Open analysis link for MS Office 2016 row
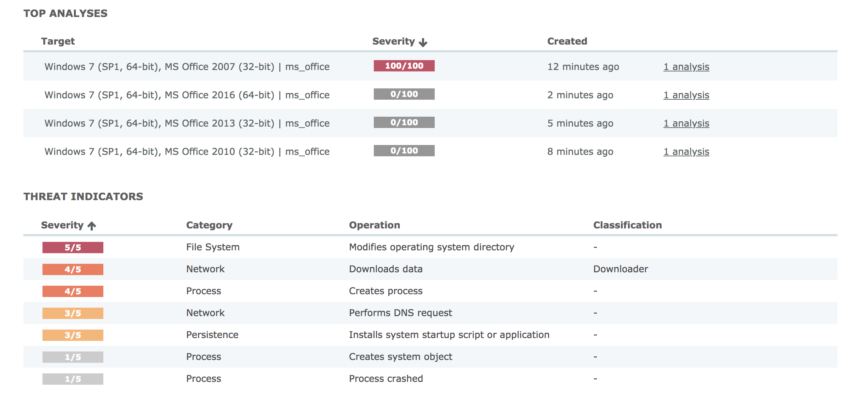This screenshot has width=868, height=413. 686,95
